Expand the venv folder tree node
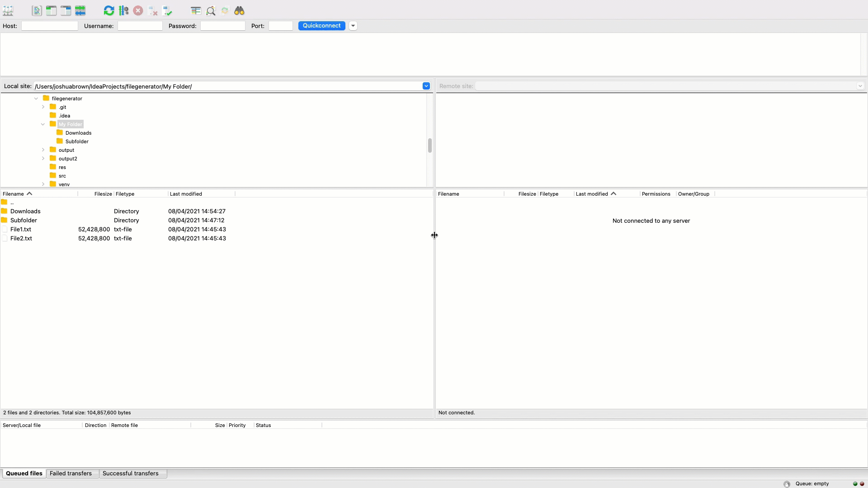The width and height of the screenshot is (868, 488). (43, 184)
